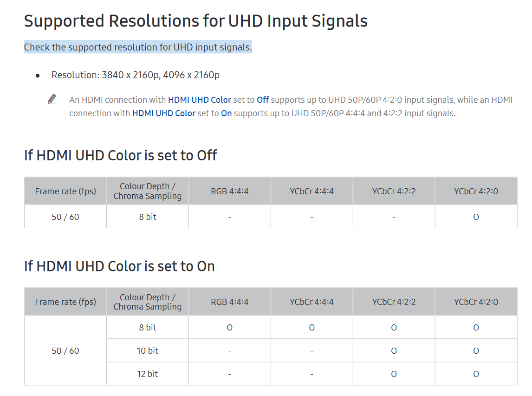532x396 pixels.
Task: Click the blue "Off" link in note
Action: [x=263, y=99]
